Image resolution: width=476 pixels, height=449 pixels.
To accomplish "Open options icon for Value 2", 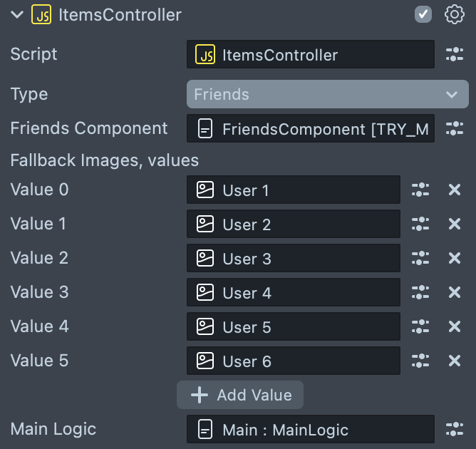I will point(420,258).
